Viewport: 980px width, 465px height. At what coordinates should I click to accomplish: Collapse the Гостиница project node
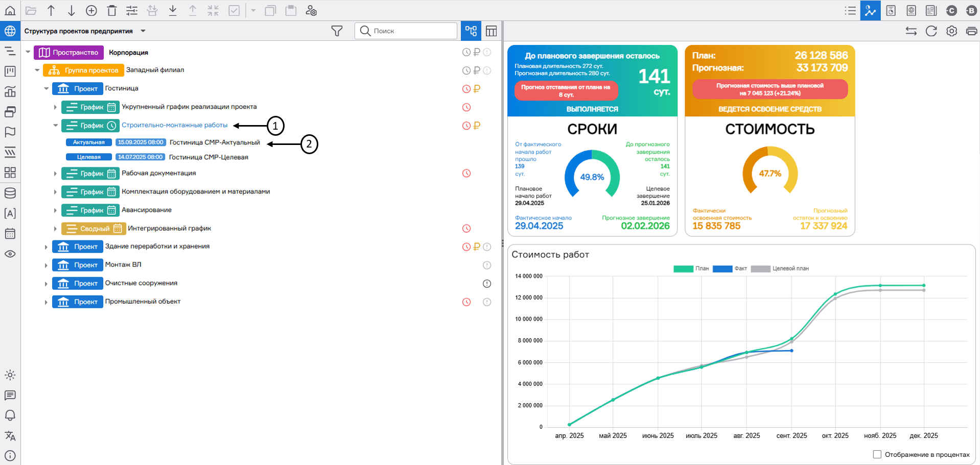[x=46, y=89]
